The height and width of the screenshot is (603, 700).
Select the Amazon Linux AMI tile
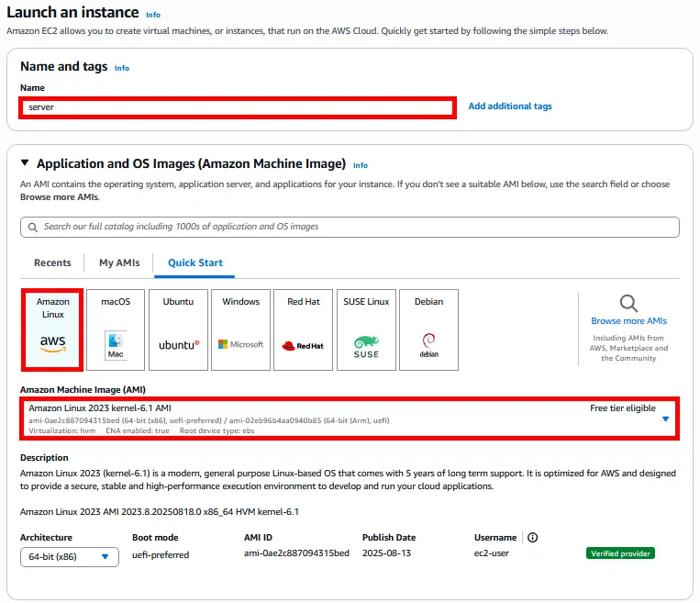click(52, 329)
